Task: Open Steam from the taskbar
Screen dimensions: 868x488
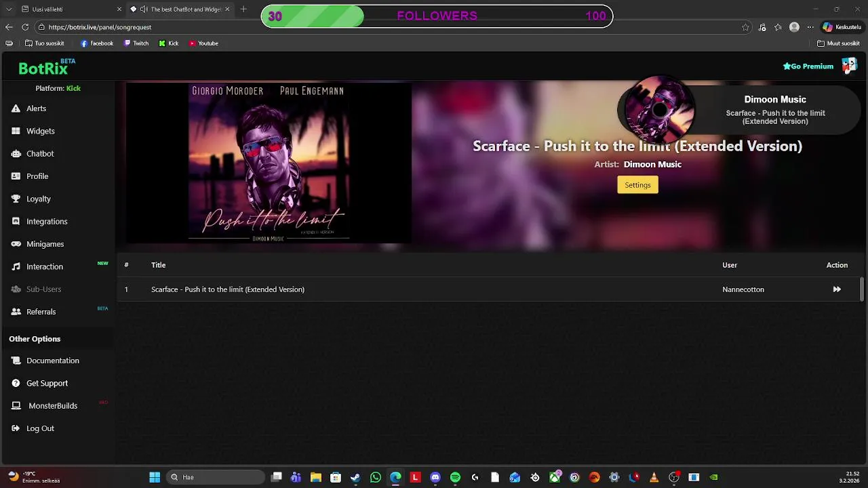Action: [355, 477]
